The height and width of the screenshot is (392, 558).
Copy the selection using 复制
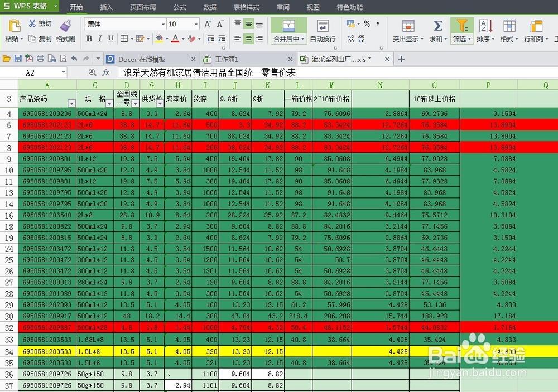pos(40,39)
